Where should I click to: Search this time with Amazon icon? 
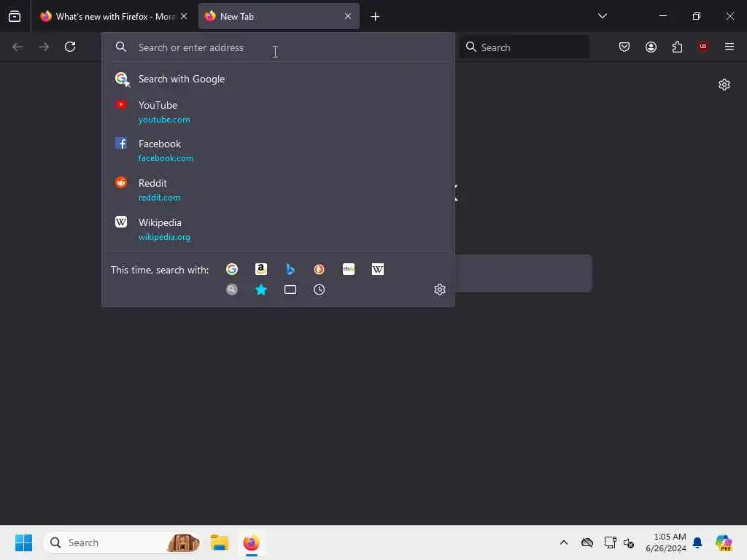tap(261, 270)
